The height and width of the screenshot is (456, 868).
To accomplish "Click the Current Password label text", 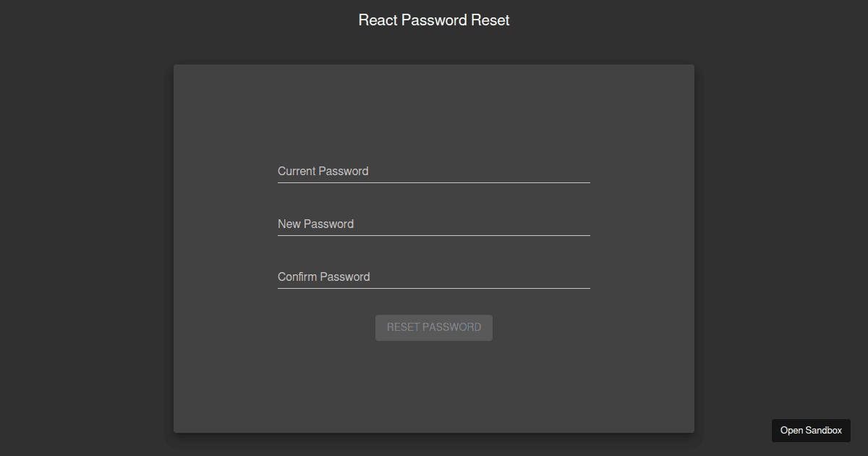I will 323,171.
